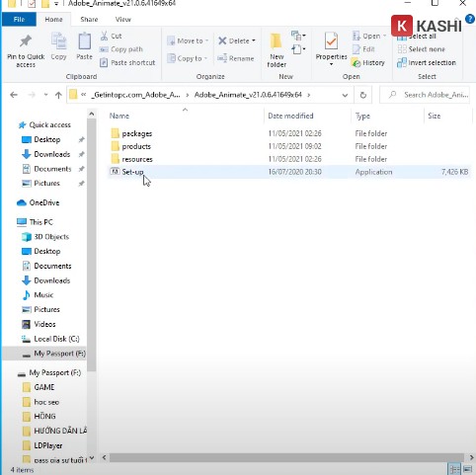476x475 pixels.
Task: Click the Up one level arrow
Action: [x=58, y=95]
